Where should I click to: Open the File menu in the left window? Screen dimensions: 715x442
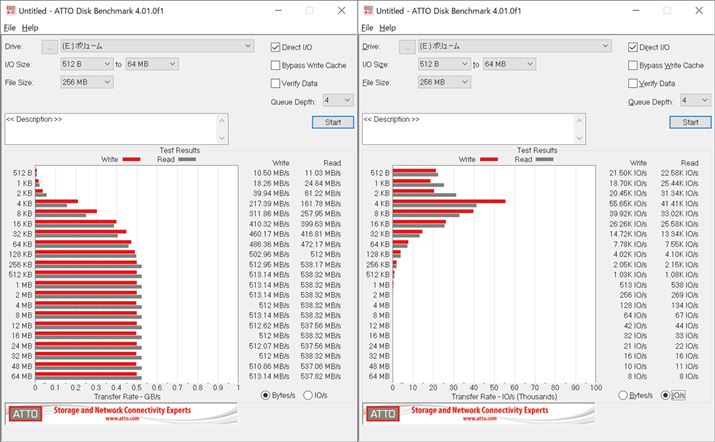9,27
